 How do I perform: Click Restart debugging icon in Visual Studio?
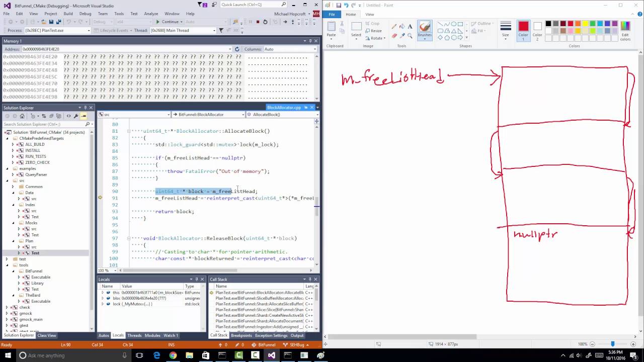265,22
